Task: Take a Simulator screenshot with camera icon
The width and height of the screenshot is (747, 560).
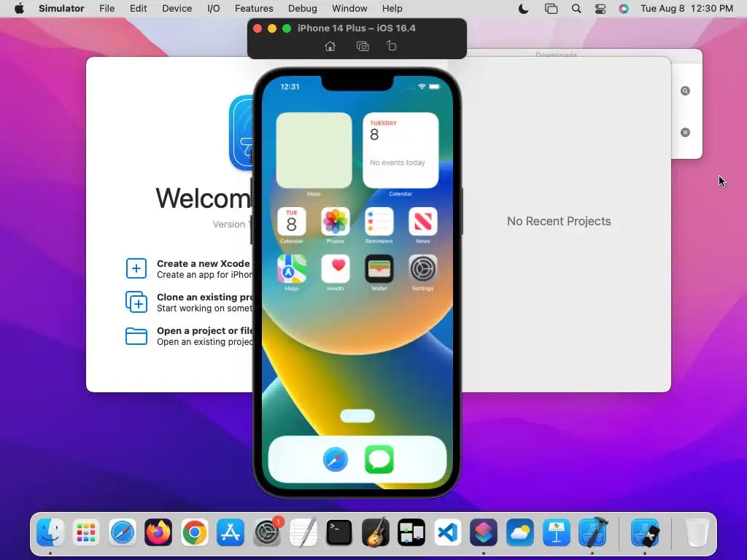Action: (x=363, y=46)
